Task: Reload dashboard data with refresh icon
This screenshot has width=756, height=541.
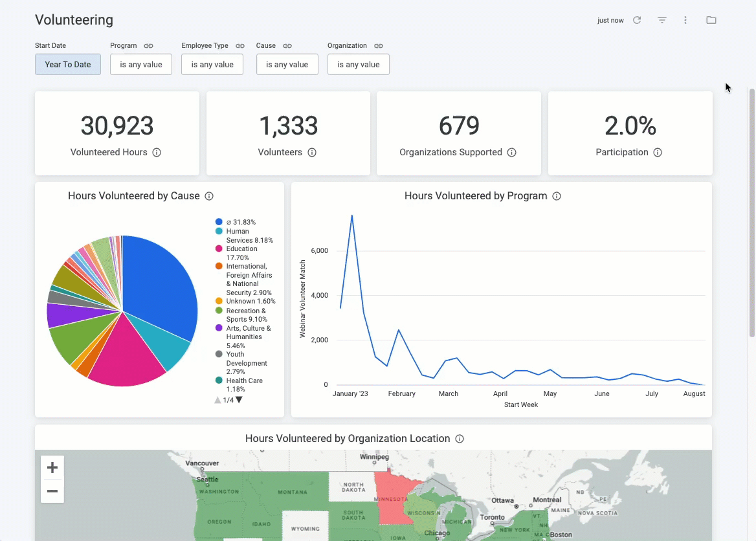Action: [x=637, y=20]
